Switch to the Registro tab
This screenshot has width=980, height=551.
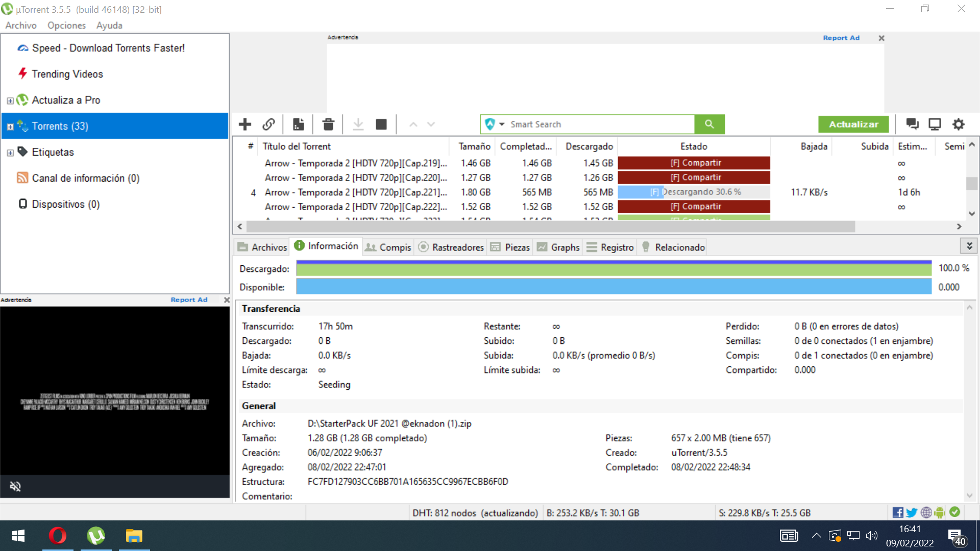pos(610,247)
